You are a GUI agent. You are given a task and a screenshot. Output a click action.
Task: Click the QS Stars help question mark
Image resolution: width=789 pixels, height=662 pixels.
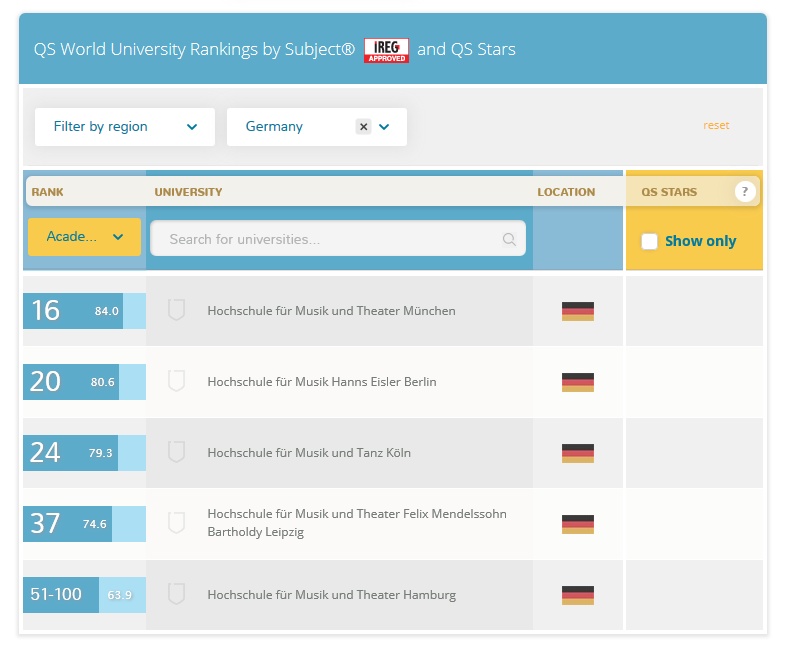pos(745,192)
